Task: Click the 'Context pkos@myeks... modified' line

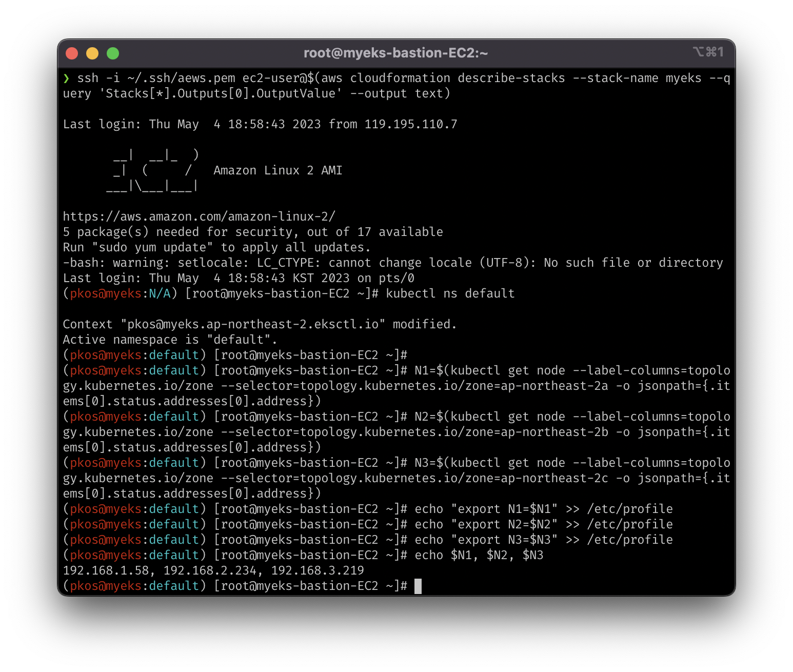Action: tap(260, 324)
